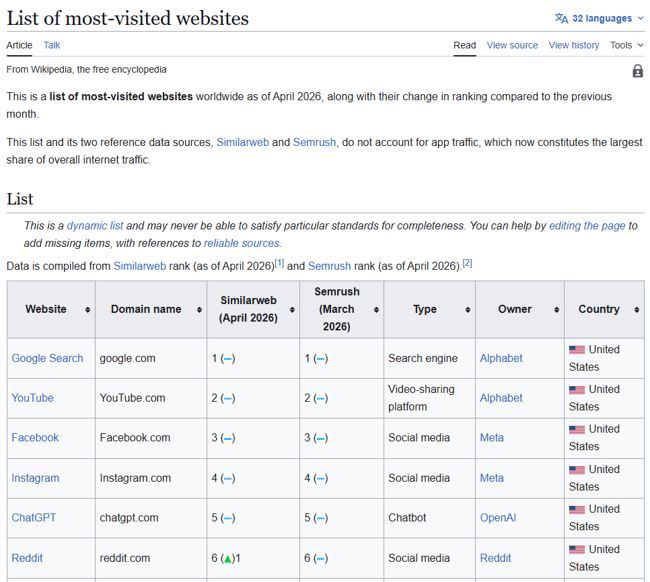Click United States flag in ChatGPT row
The width and height of the screenshot is (650, 582).
point(577,509)
